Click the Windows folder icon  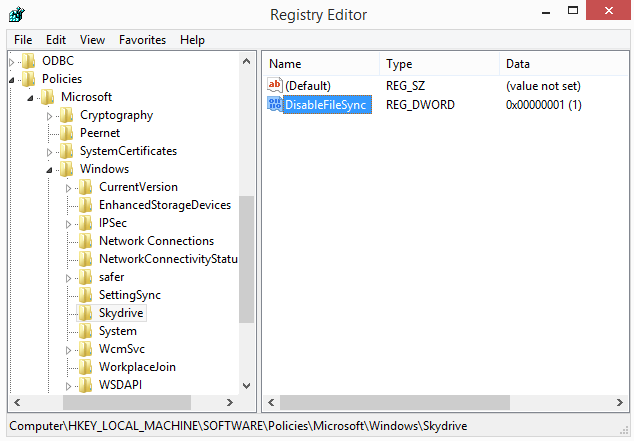pos(66,169)
